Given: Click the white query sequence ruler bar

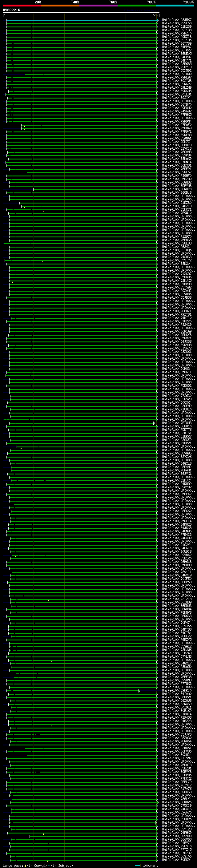Looking at the screenshot, I should 81,12.
